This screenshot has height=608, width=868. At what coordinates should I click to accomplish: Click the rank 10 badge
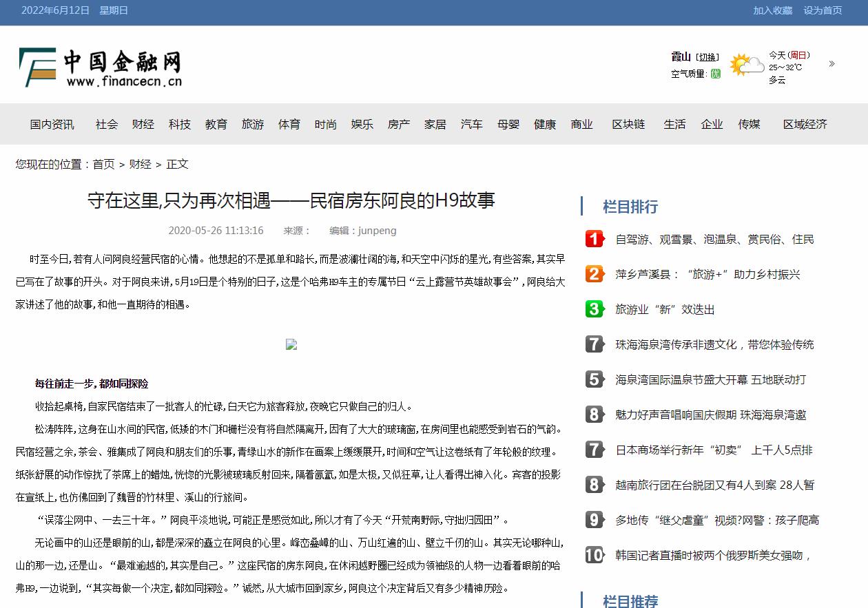click(595, 555)
